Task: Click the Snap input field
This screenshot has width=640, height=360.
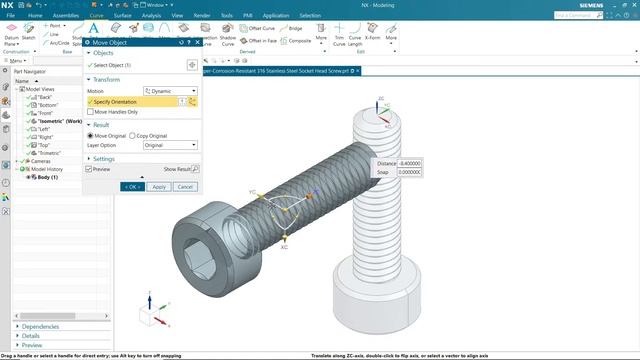Action: 409,172
